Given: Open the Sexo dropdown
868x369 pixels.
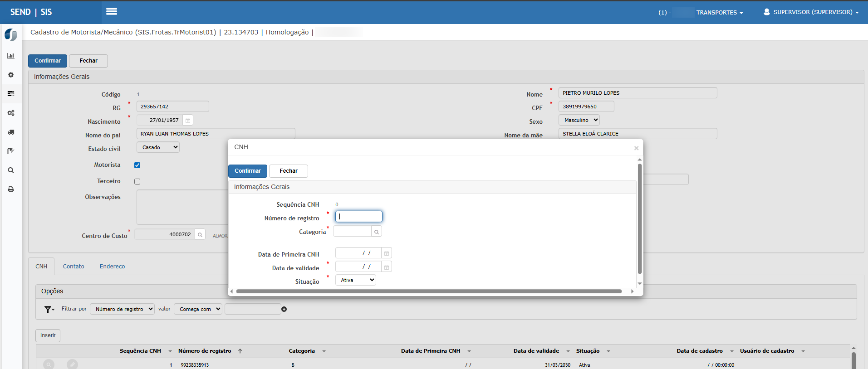Looking at the screenshot, I should point(579,120).
